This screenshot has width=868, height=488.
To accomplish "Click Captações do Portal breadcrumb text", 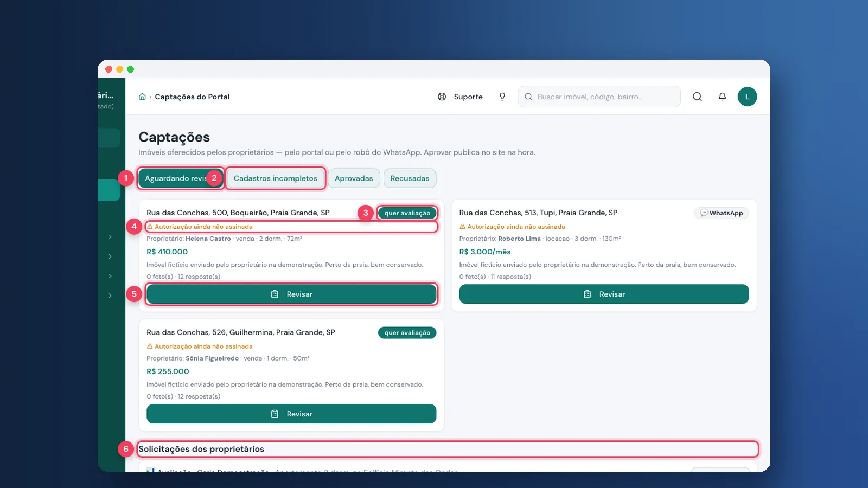I will click(192, 97).
